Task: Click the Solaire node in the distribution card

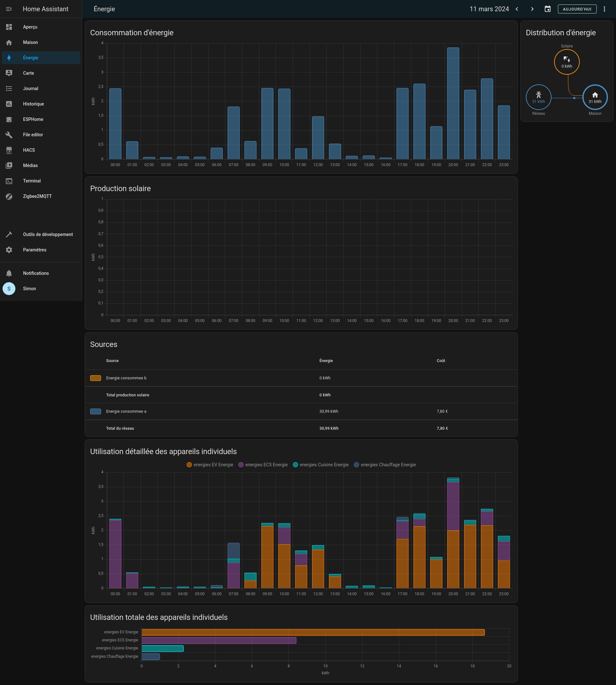Action: (x=567, y=62)
